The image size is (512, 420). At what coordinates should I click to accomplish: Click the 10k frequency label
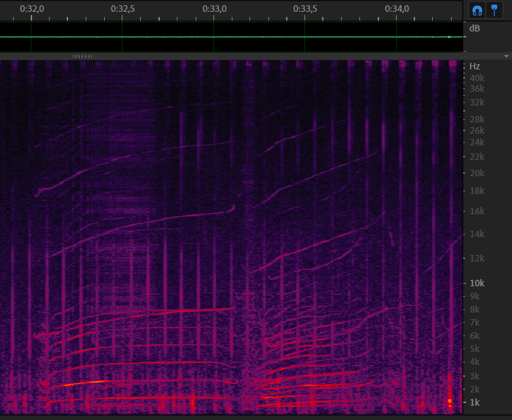(477, 283)
